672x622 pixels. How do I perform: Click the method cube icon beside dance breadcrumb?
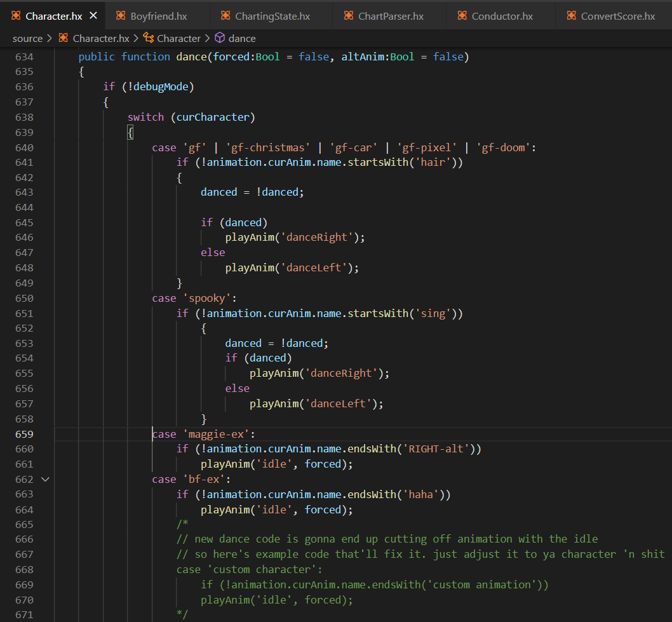[220, 38]
